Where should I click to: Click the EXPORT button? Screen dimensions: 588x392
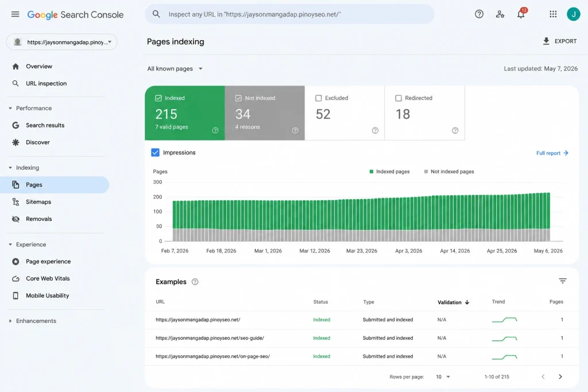[x=559, y=41]
